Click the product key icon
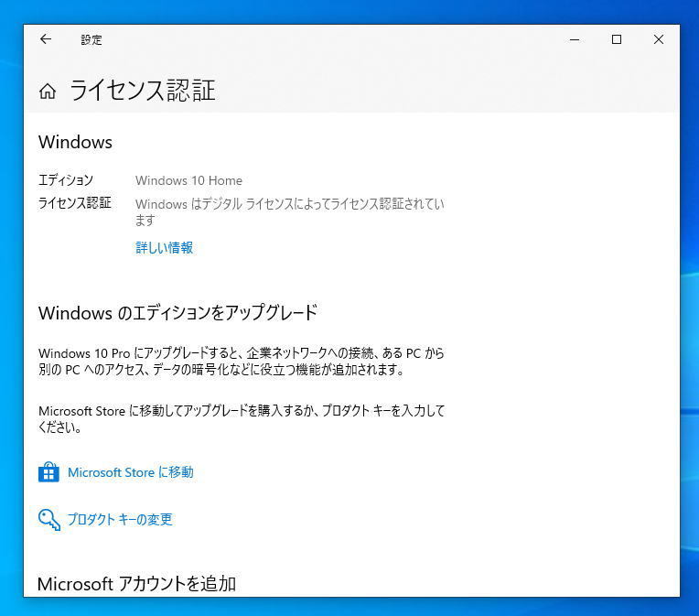The height and width of the screenshot is (616, 699). [x=49, y=520]
